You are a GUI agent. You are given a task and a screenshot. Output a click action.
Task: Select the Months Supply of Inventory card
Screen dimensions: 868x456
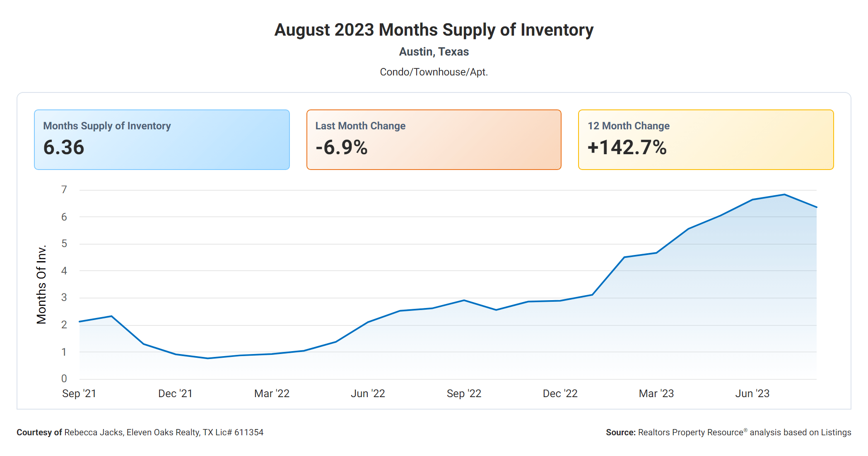tap(162, 139)
